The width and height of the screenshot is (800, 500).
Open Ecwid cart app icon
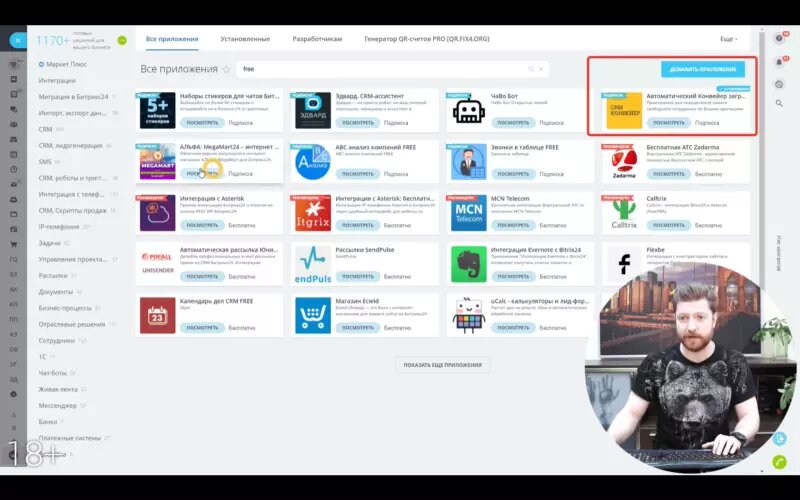tap(313, 316)
